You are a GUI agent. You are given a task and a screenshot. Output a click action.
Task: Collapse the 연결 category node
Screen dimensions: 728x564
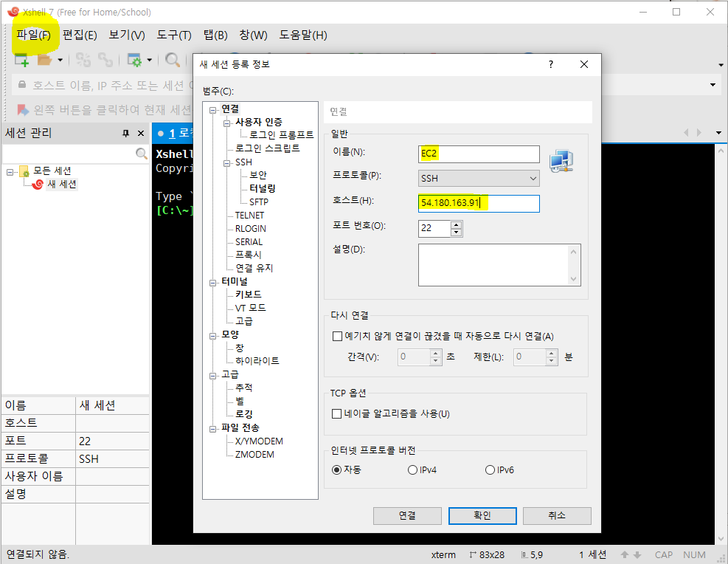212,110
